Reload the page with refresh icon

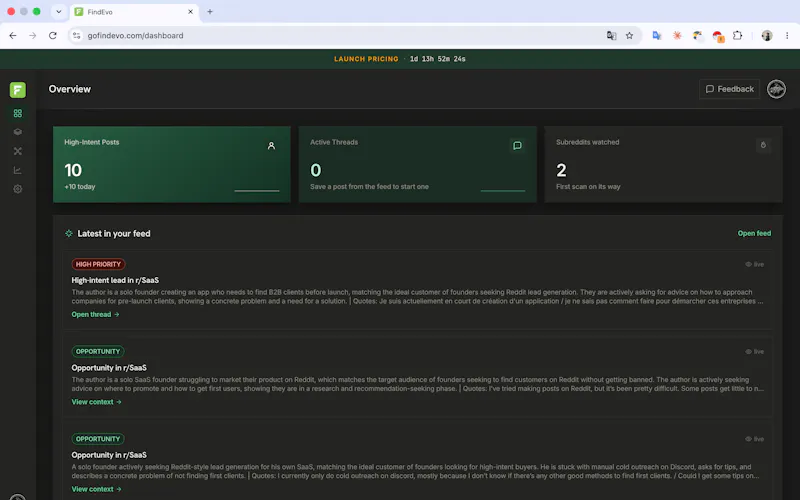coord(53,36)
